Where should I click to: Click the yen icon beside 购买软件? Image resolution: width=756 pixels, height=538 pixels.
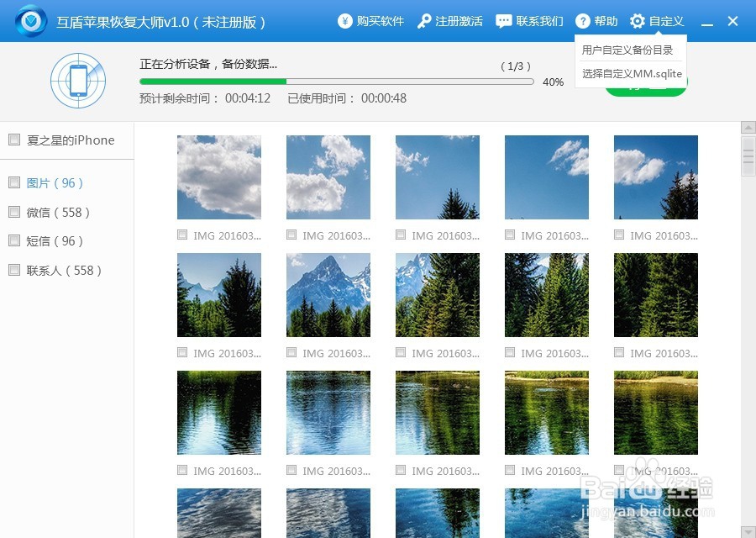click(x=344, y=21)
